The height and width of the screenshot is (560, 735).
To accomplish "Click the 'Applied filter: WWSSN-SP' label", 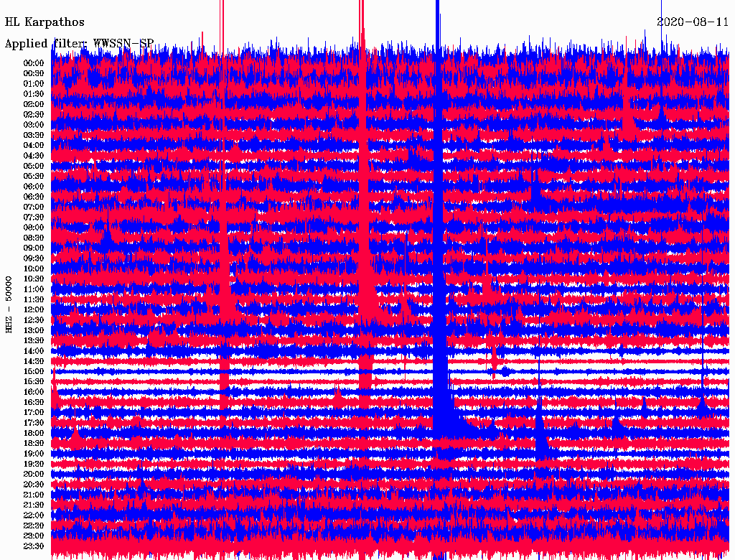I will coord(79,44).
